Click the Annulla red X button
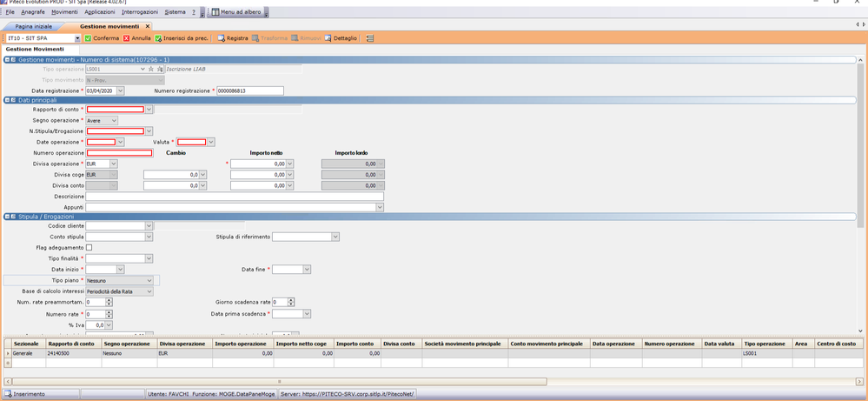The image size is (868, 401). pos(136,38)
